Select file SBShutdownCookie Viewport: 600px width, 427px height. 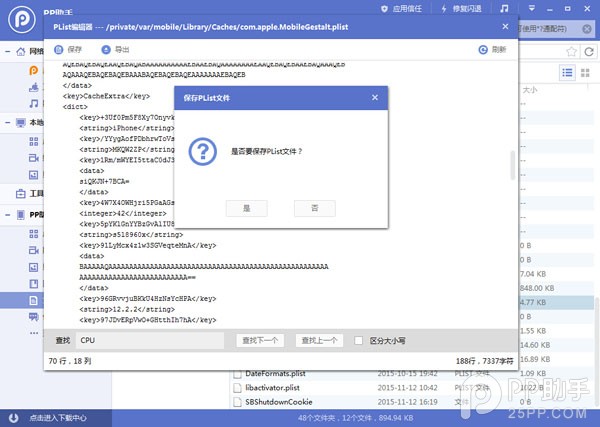pos(279,402)
